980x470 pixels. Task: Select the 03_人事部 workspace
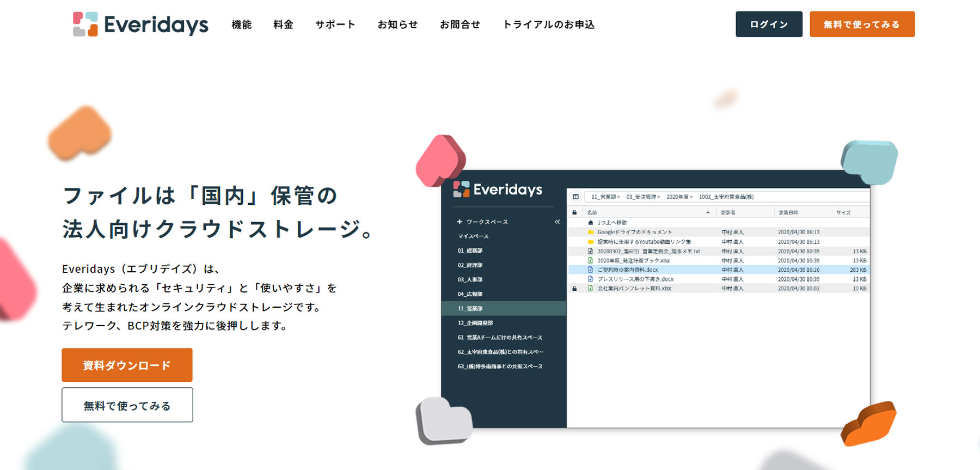470,279
